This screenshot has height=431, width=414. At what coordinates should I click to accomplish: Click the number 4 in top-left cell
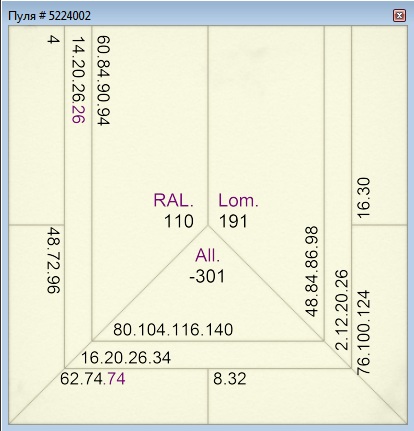point(53,40)
